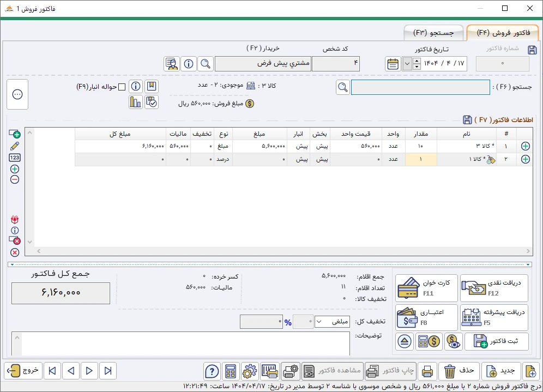
Task: Click the calculator icon in bottom toolbar
Action: point(231,371)
